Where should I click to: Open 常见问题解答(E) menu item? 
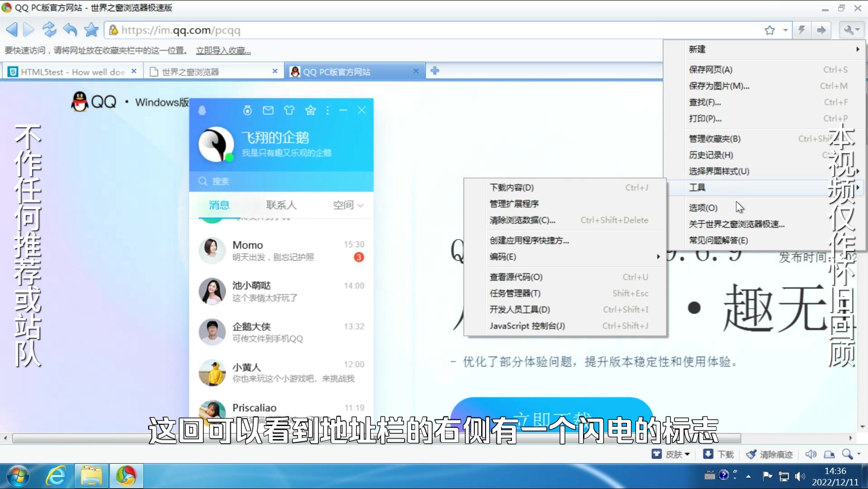(x=764, y=240)
